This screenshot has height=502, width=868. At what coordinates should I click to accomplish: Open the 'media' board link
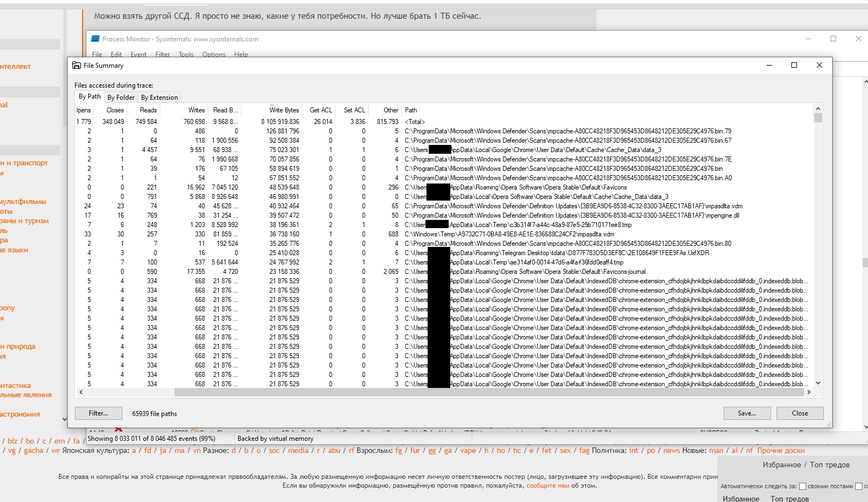tap(298, 450)
